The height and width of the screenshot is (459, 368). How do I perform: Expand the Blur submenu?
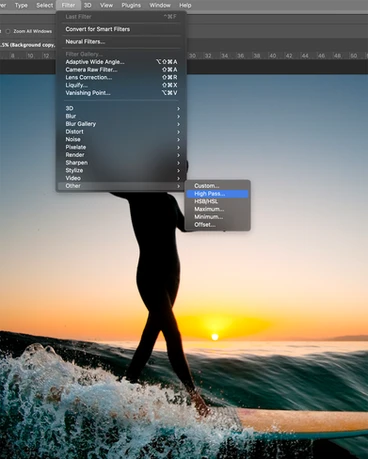pyautogui.click(x=121, y=116)
